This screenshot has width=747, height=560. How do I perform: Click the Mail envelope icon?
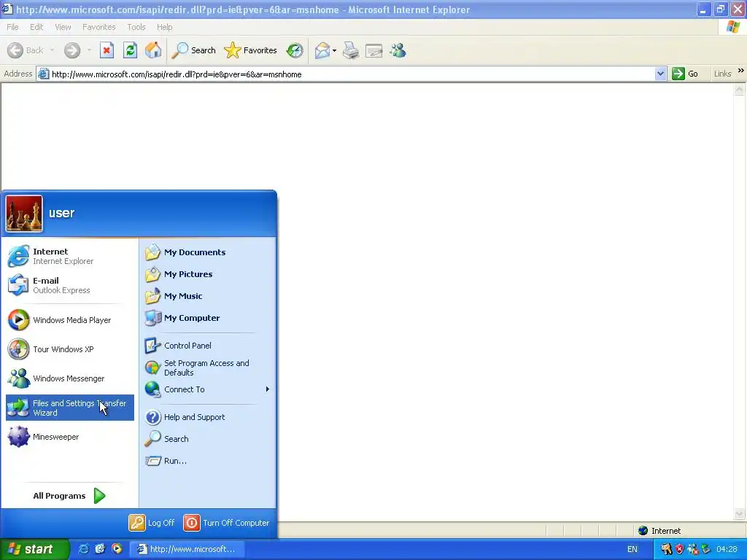(322, 50)
